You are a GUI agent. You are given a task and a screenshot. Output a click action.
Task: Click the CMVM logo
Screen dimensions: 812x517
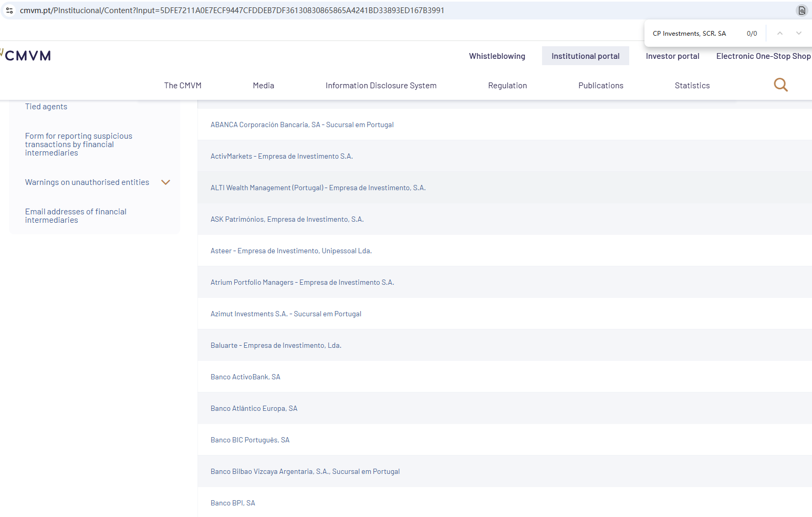tap(27, 56)
